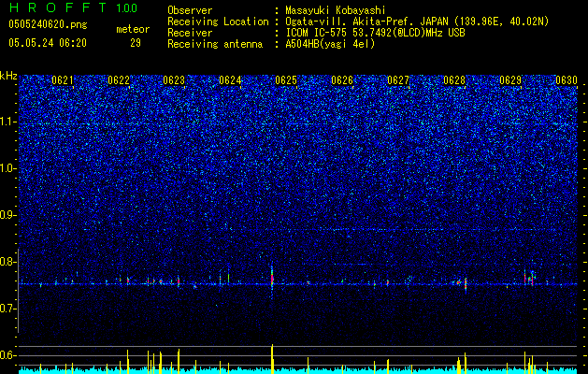This screenshot has width=588, height=374.
Task: Click the 0.9 frequency axis label
Action: (x=7, y=215)
